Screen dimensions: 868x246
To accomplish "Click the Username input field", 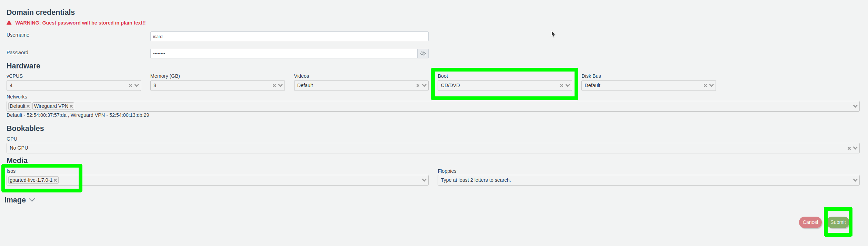I will tap(289, 36).
